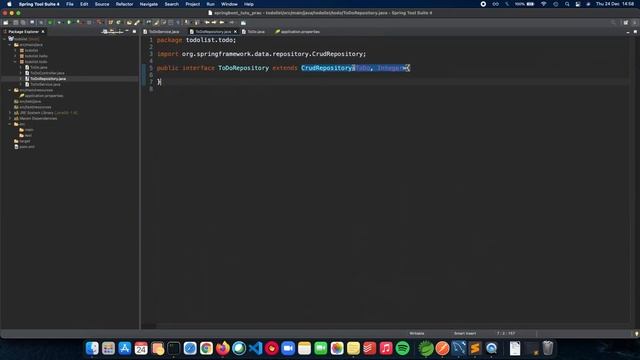Open Spotify from the Dock
This screenshot has width=640, height=360.
point(402,348)
